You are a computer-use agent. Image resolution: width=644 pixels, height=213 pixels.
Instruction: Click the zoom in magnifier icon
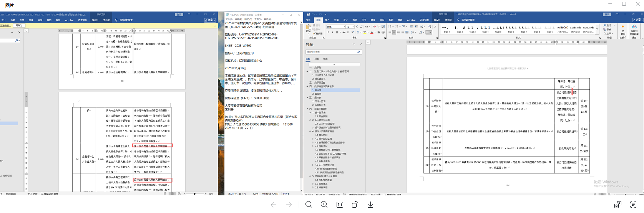pos(324,205)
